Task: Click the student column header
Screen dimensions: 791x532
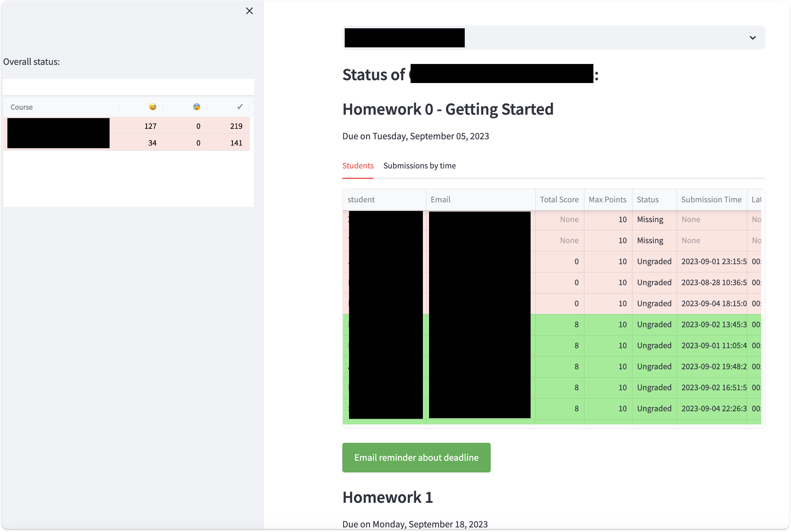Action: point(361,200)
